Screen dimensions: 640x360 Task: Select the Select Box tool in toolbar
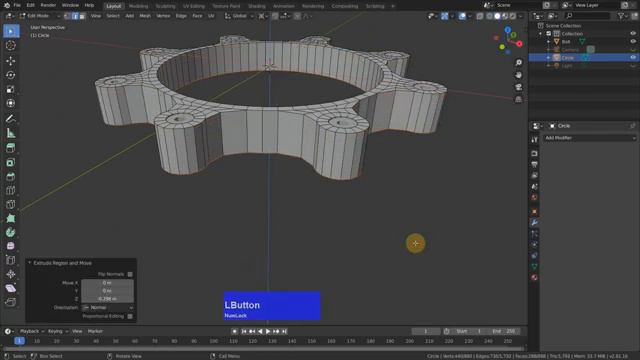pos(11,31)
